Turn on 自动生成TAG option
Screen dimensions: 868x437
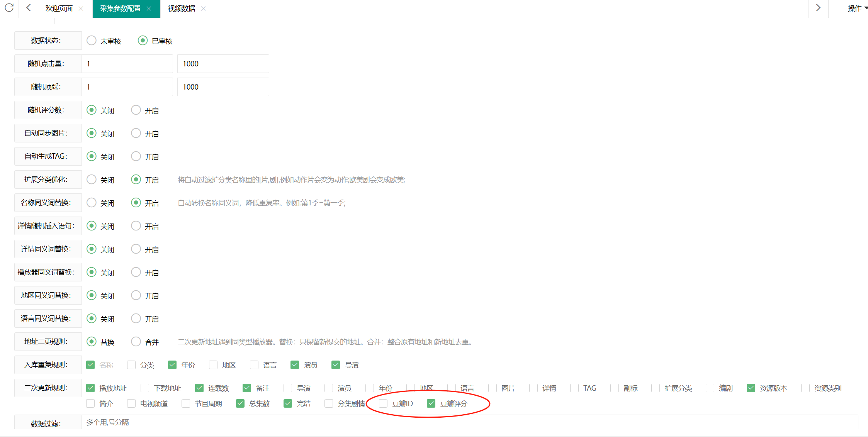coord(136,156)
